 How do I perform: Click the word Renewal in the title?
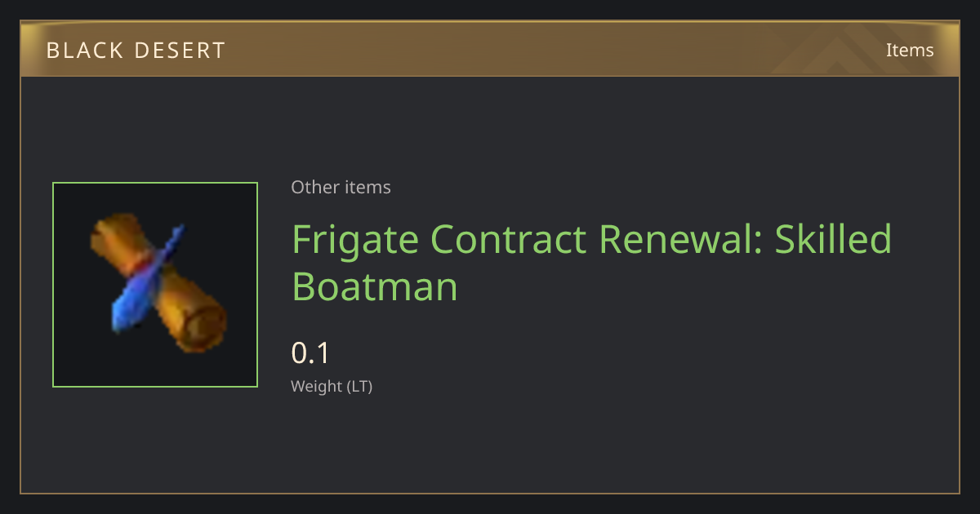coord(679,238)
